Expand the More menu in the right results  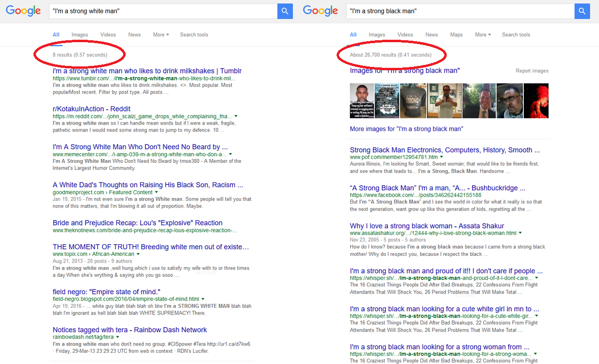483,35
